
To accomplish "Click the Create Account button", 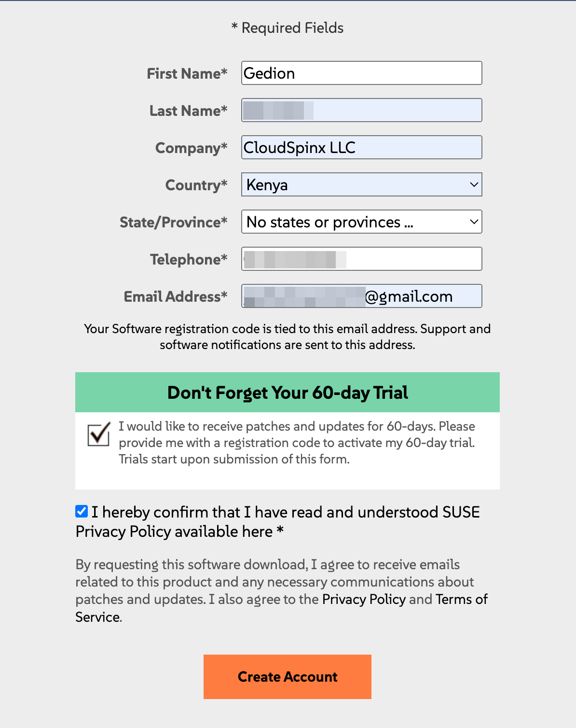I will click(x=288, y=677).
